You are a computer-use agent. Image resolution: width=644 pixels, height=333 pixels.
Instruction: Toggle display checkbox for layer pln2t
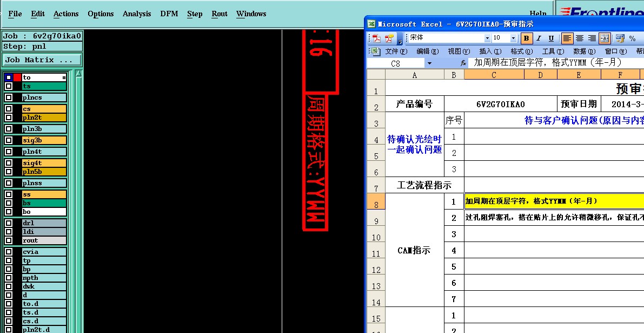click(9, 117)
